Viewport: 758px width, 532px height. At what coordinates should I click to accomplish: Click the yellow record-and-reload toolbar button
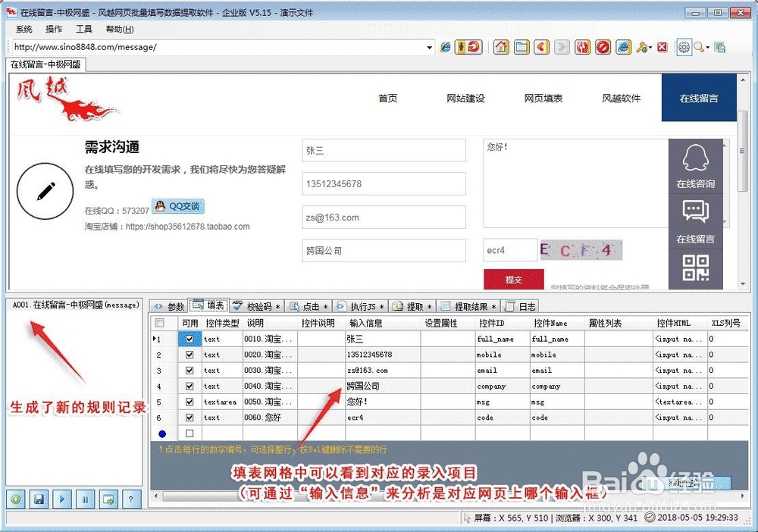click(468, 47)
